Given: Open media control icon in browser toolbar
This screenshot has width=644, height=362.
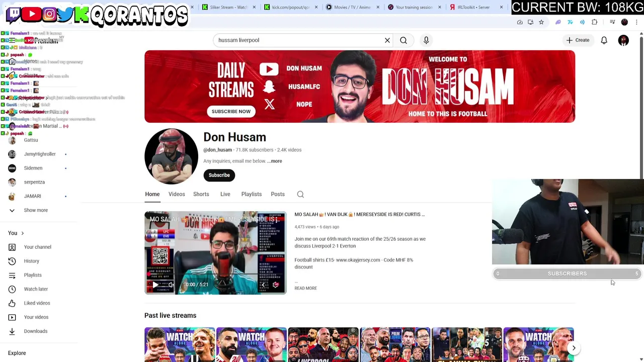Looking at the screenshot, I should click(612, 22).
